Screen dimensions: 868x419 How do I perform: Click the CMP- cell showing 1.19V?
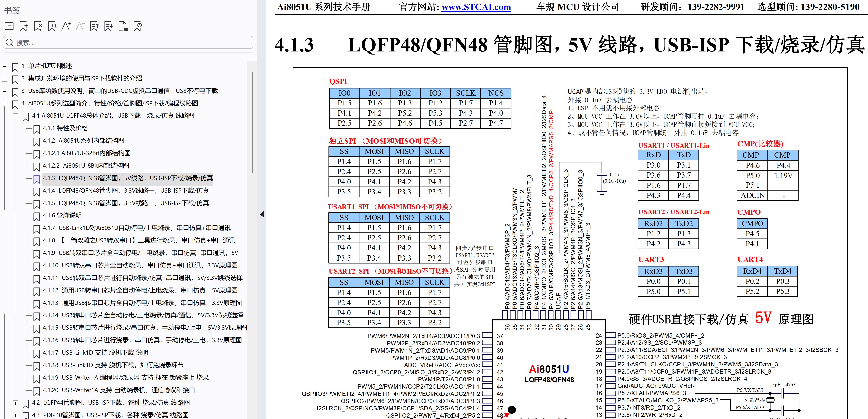click(783, 175)
